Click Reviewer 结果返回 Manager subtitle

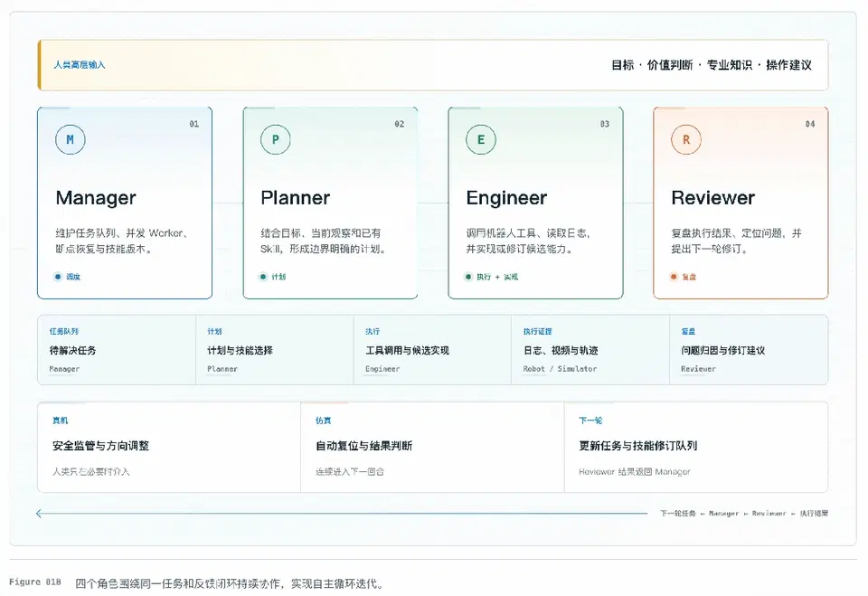pos(635,472)
